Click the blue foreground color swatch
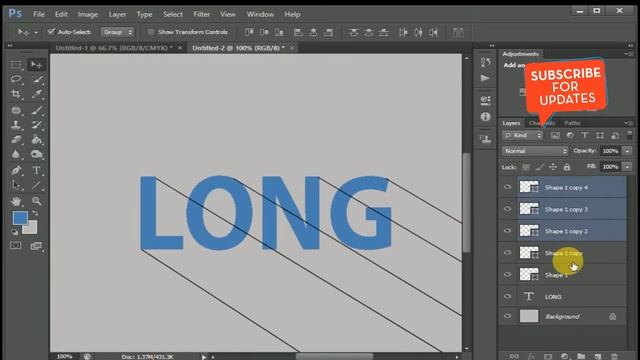 click(x=20, y=218)
